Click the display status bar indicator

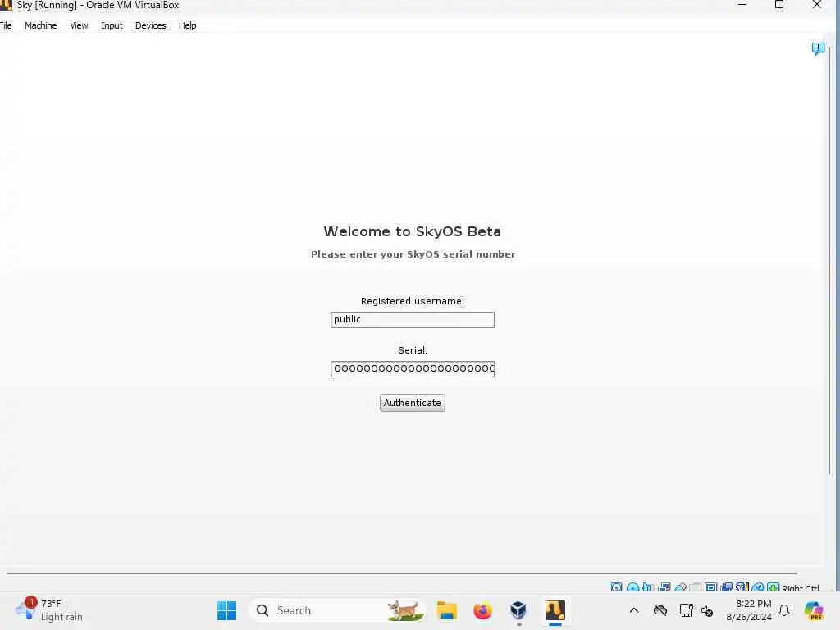point(711,587)
